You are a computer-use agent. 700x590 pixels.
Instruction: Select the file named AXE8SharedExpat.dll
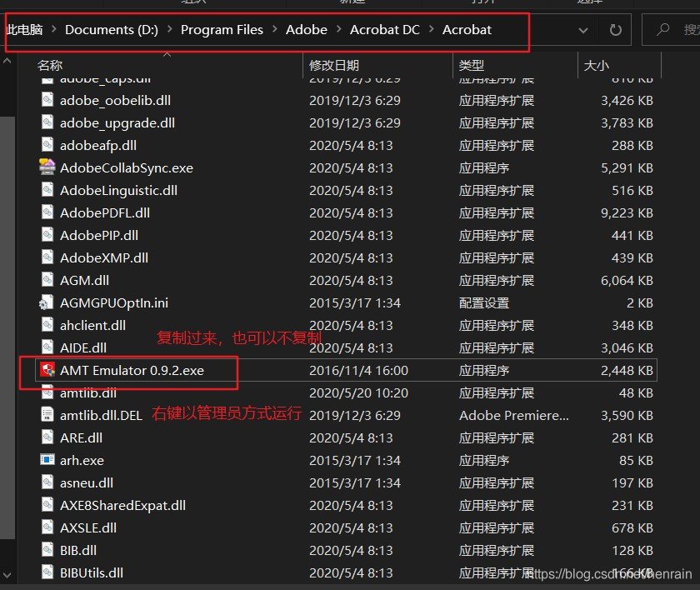[122, 505]
